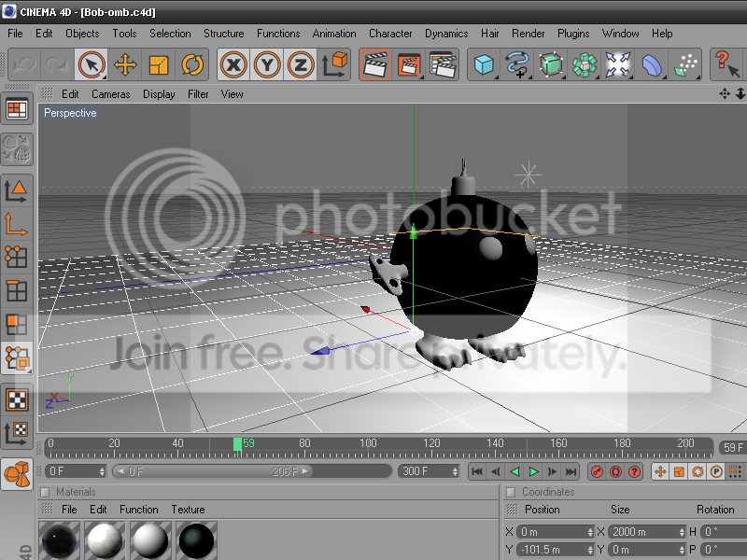This screenshot has height=560, width=747.
Task: Open the Render menu
Action: (528, 34)
